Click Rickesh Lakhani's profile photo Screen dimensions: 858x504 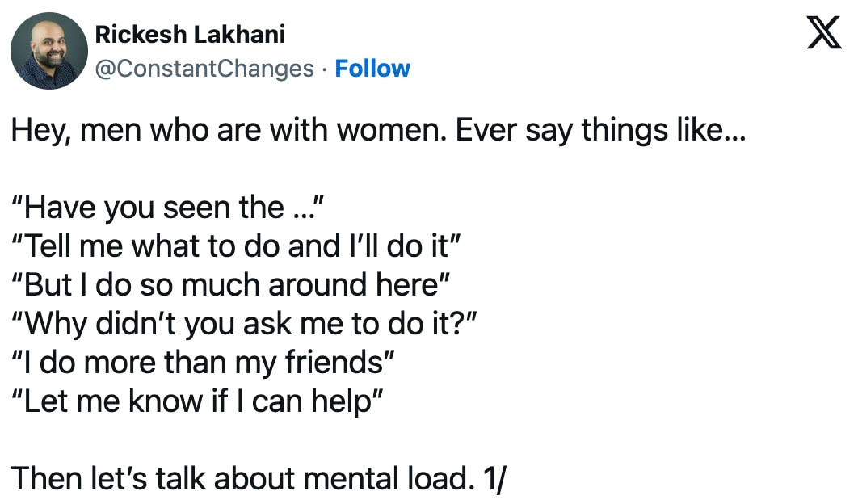point(49,51)
